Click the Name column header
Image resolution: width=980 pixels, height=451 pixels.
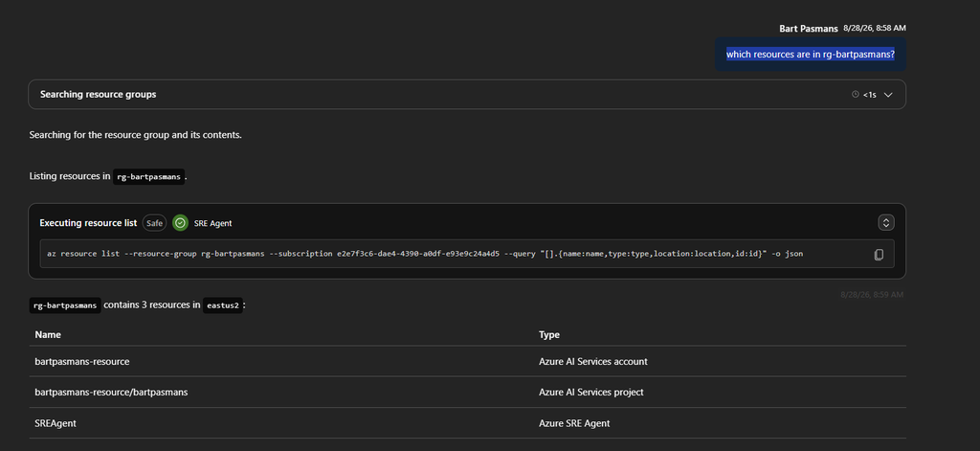pyautogui.click(x=48, y=334)
